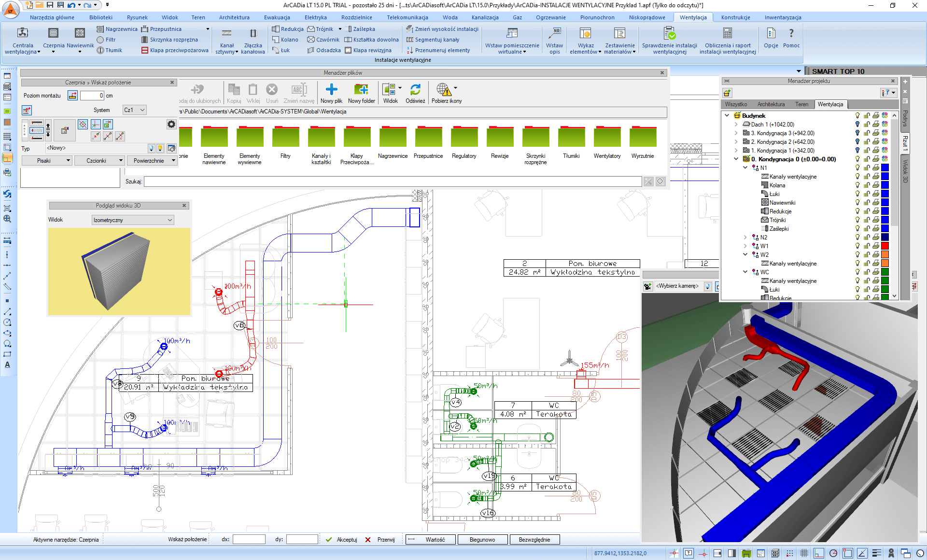The image size is (927, 560).
Task: Insert a Kolano fitting
Action: click(x=285, y=40)
